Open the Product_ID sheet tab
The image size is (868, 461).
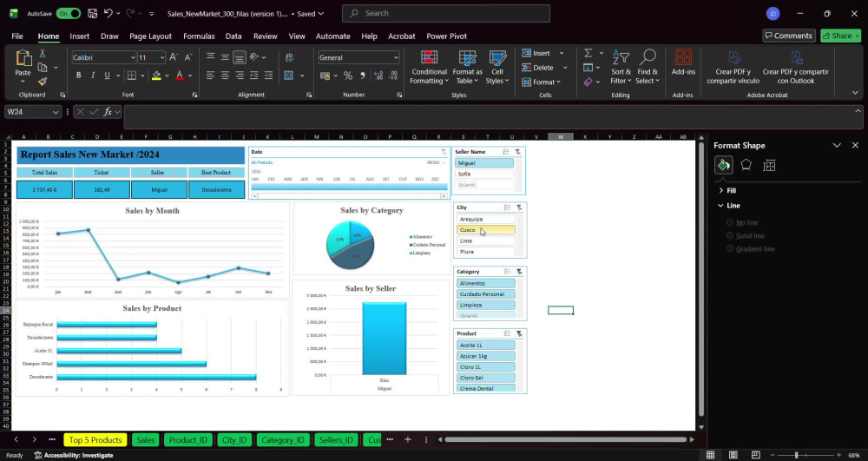(x=187, y=440)
